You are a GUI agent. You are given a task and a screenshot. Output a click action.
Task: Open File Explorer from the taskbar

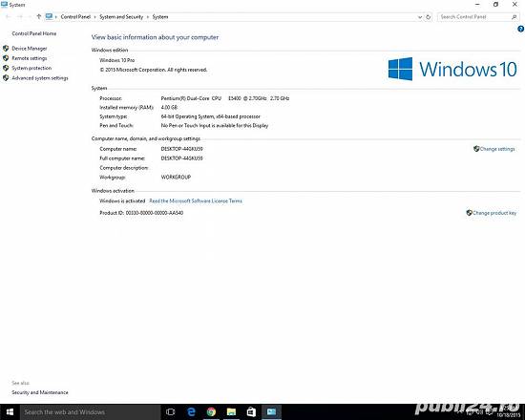[x=231, y=412]
